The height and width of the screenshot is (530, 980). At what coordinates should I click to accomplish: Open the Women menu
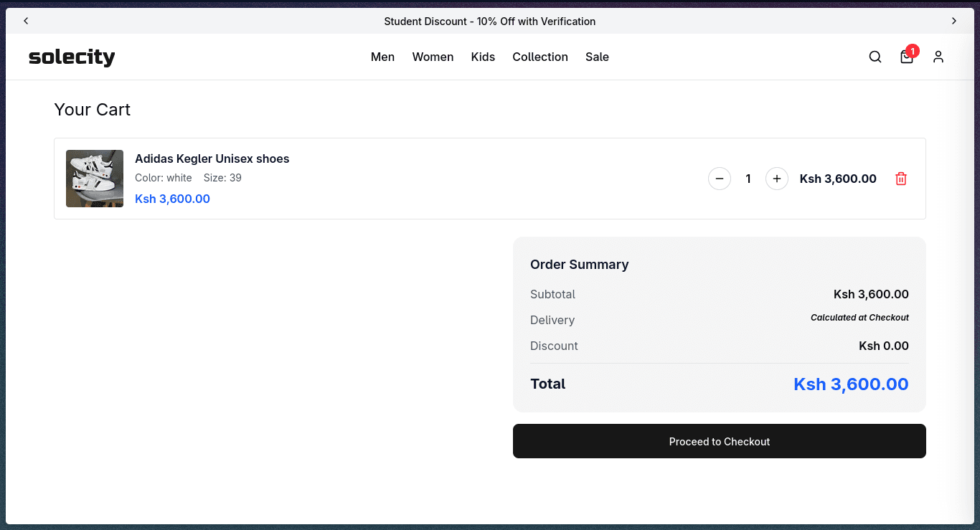tap(433, 57)
